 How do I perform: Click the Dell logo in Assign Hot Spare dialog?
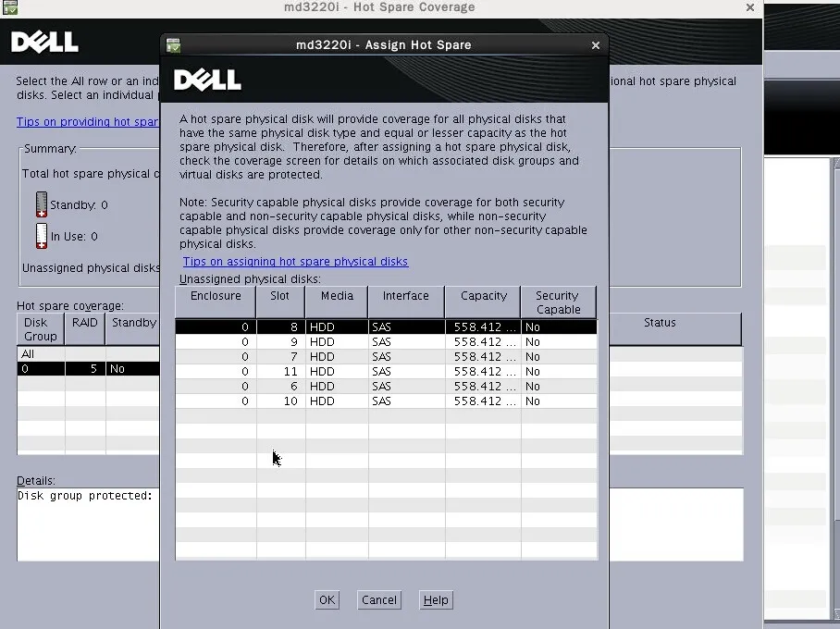(x=207, y=80)
